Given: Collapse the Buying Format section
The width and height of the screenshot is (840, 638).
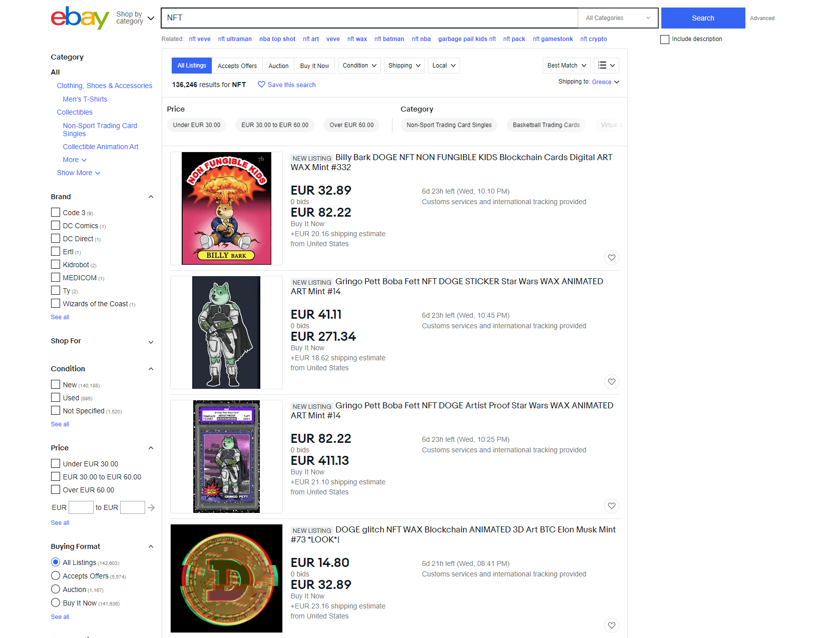Looking at the screenshot, I should [x=151, y=546].
